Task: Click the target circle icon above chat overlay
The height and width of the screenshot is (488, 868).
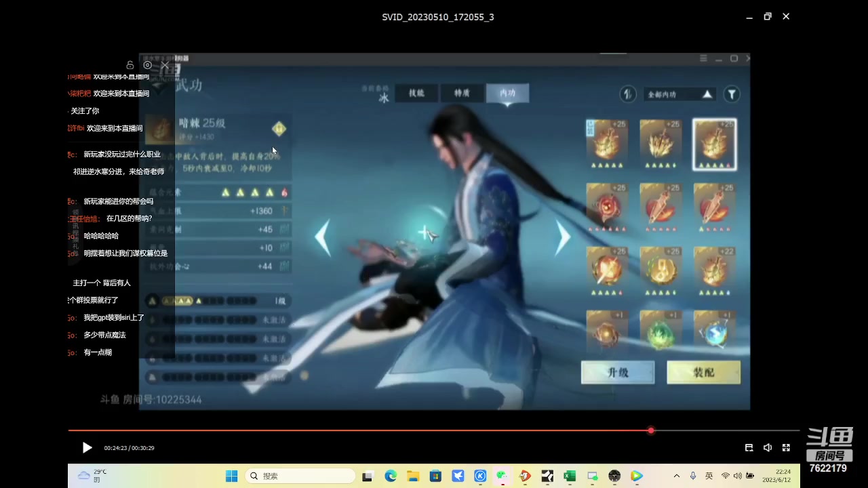Action: [147, 65]
